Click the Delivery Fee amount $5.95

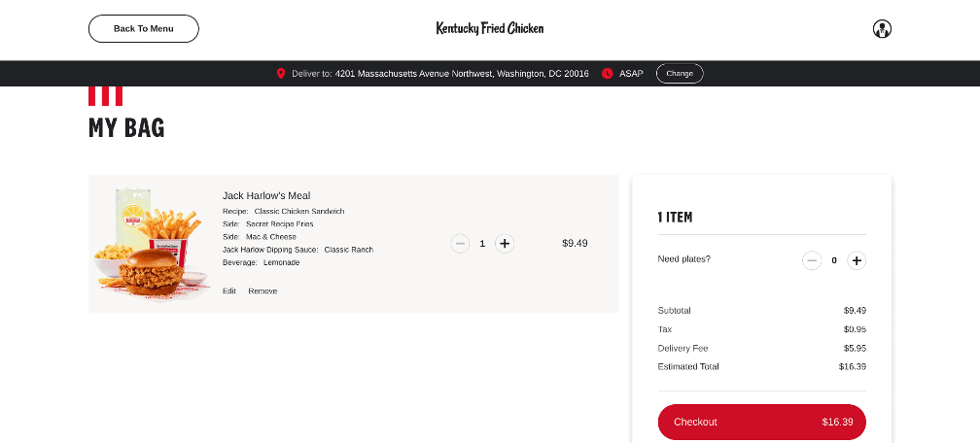(x=855, y=348)
